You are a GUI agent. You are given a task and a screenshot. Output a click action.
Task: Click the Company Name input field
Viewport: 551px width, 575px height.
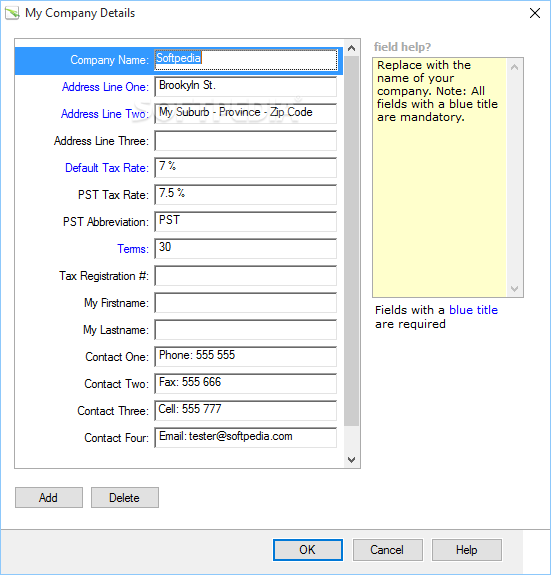coord(246,60)
